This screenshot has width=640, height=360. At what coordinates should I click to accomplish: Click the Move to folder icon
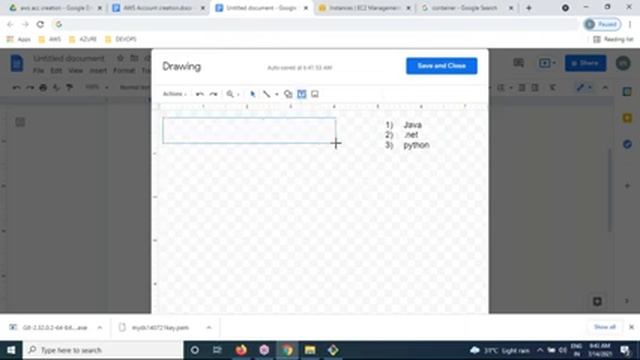(134, 58)
